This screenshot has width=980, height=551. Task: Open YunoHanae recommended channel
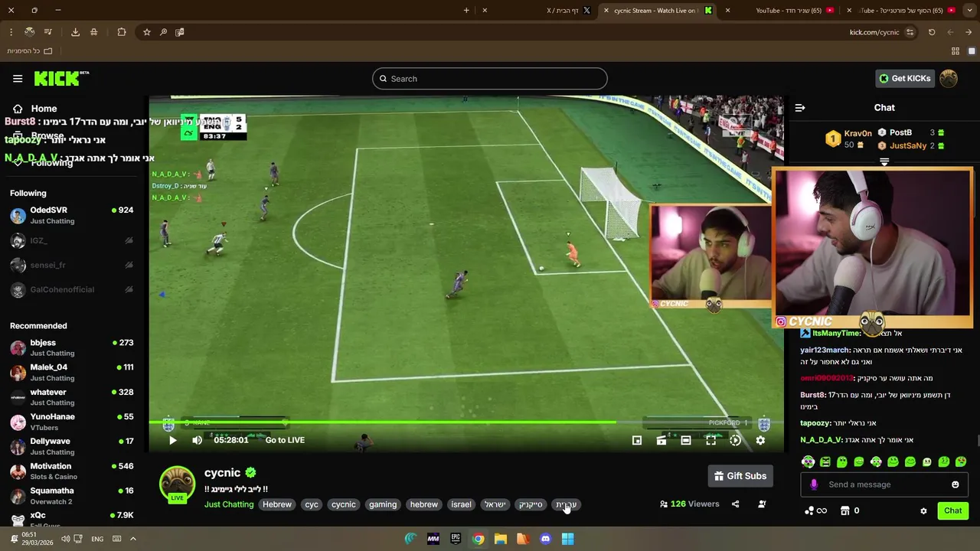[x=72, y=422]
